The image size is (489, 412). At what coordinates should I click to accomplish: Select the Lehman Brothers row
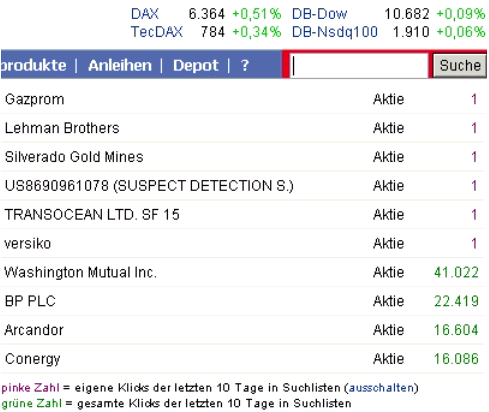pos(242,128)
